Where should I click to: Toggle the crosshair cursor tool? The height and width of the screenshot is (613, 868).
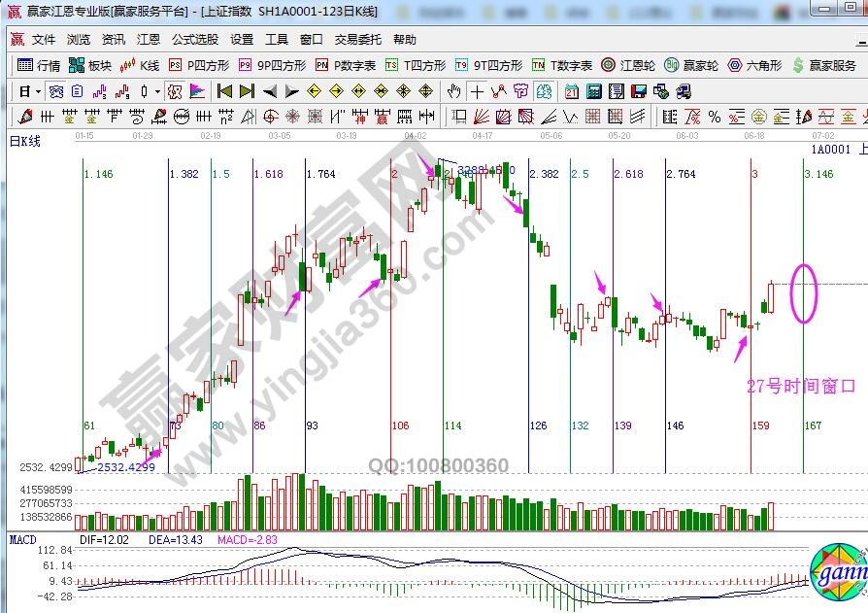coord(477,91)
